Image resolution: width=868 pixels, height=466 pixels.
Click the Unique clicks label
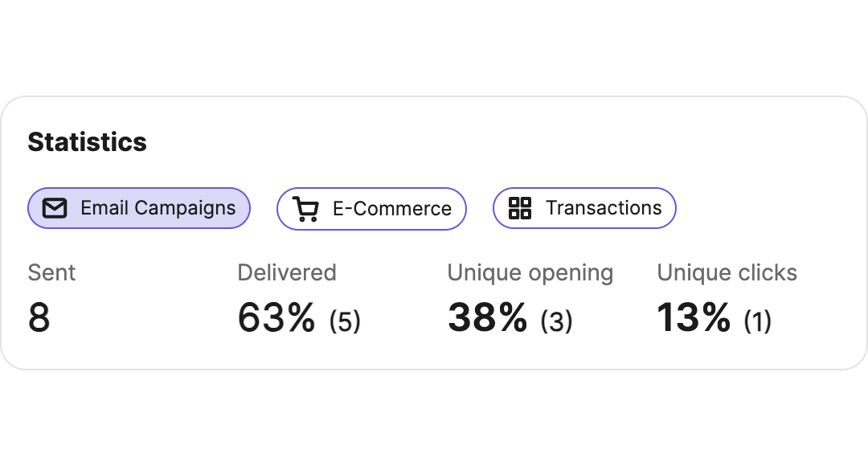coord(727,272)
